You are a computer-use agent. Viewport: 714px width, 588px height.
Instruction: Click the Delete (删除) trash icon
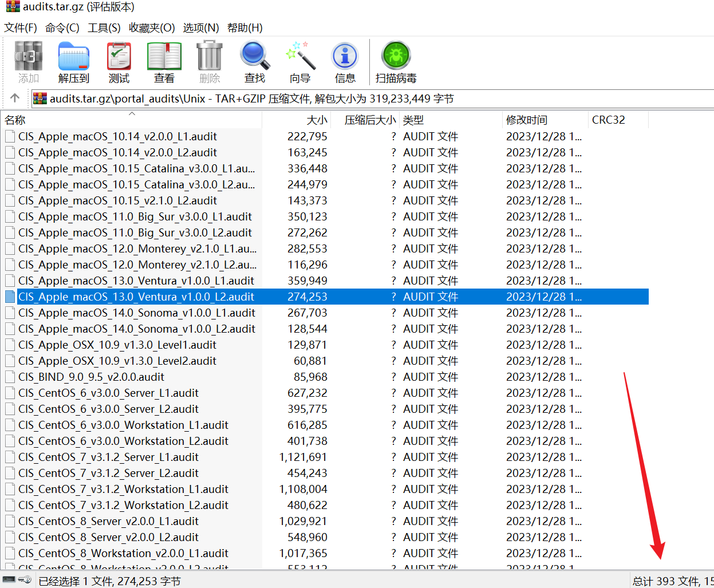[210, 56]
